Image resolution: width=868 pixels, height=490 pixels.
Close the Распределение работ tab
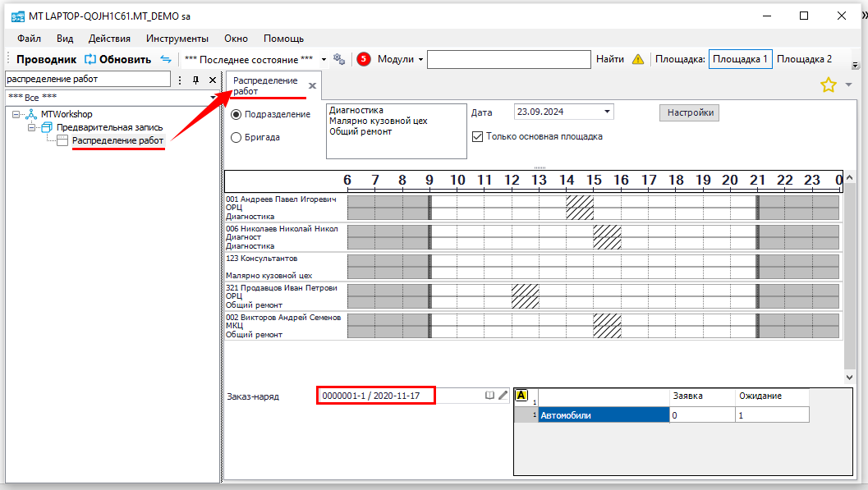tap(312, 85)
